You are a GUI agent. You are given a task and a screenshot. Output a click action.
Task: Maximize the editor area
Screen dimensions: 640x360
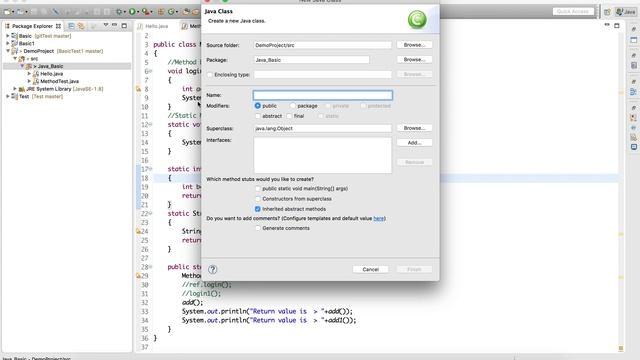click(617, 25)
